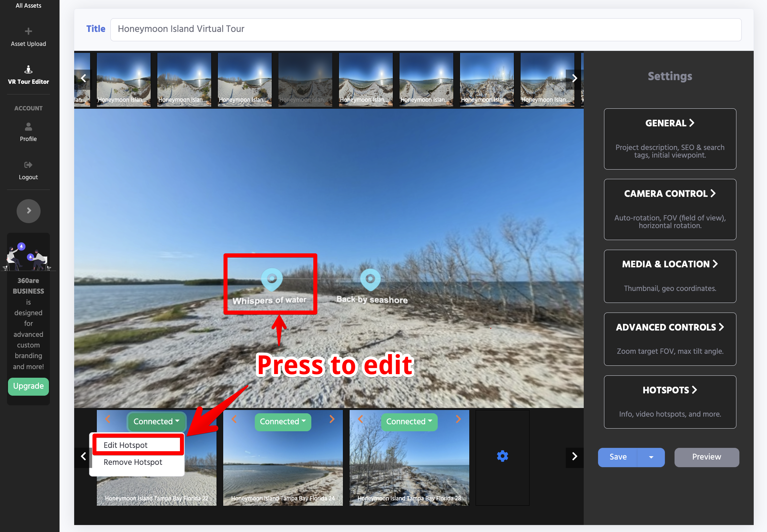Click the Asset Upload plus icon
Screen dimensions: 767x532
(x=28, y=31)
